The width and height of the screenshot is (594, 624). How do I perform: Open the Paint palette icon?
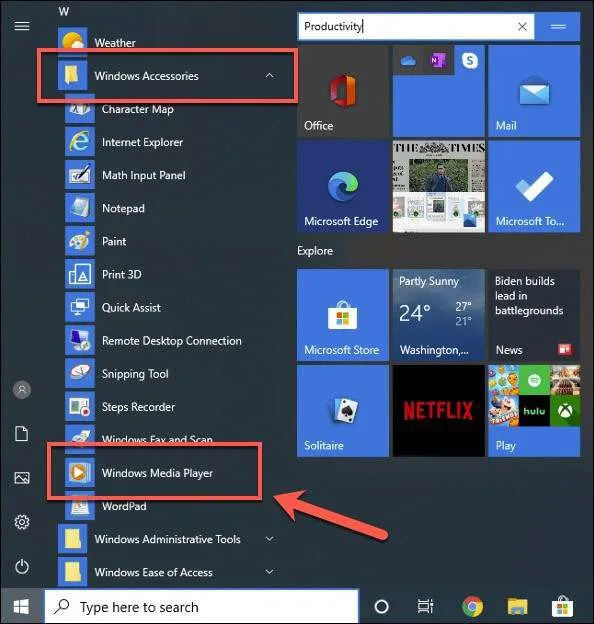(80, 241)
